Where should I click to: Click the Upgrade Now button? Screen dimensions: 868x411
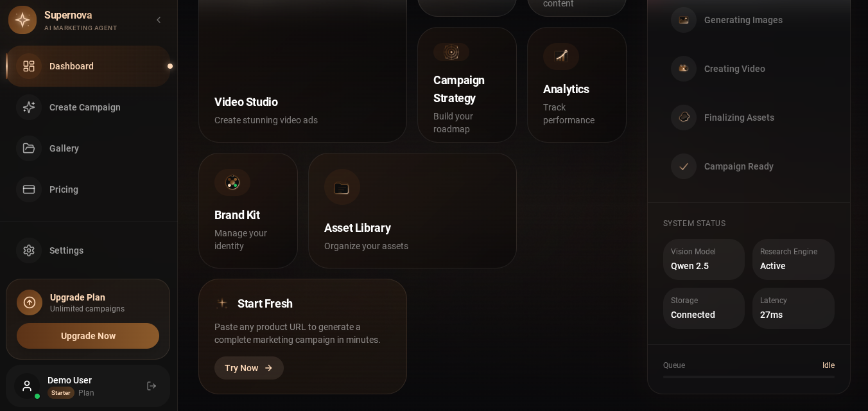[88, 336]
